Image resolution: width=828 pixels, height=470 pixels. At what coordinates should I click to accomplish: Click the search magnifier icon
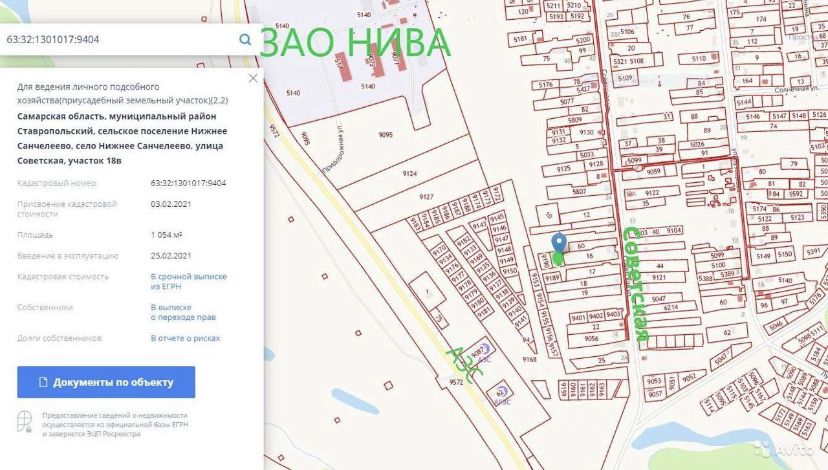245,39
